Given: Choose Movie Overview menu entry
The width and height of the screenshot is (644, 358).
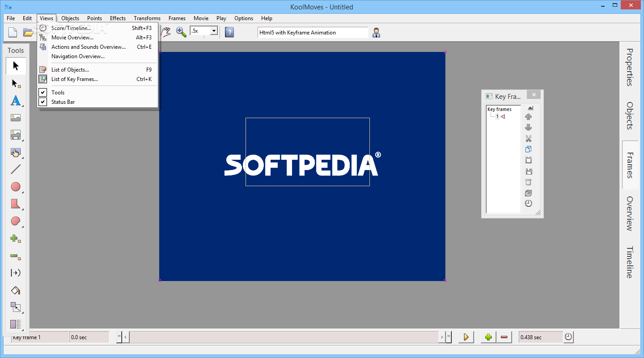Looking at the screenshot, I should (x=97, y=38).
